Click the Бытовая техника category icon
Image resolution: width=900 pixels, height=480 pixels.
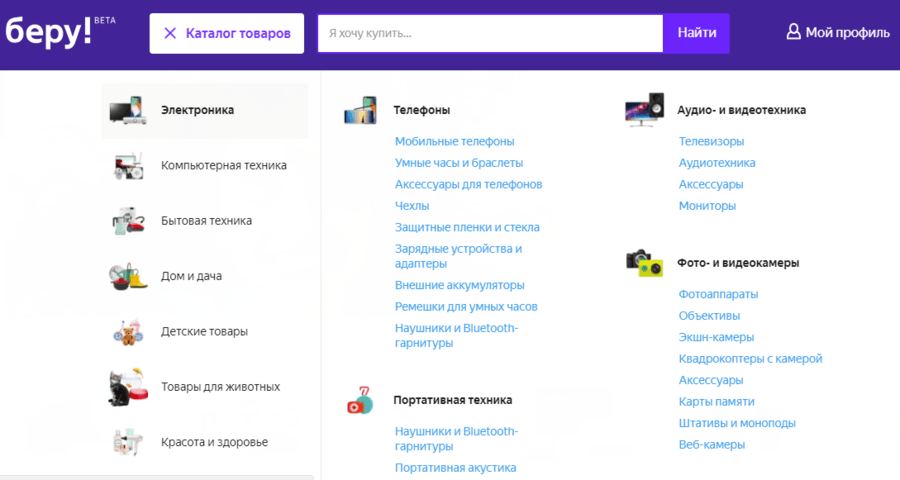(128, 220)
